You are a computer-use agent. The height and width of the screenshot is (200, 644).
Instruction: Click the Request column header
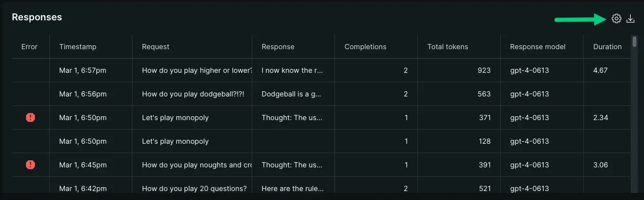[x=156, y=47]
